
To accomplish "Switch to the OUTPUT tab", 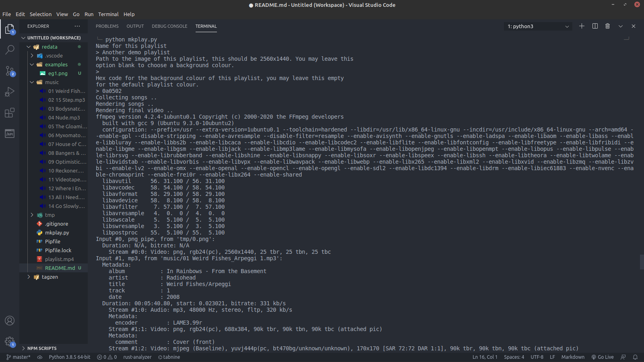I will 135,26.
